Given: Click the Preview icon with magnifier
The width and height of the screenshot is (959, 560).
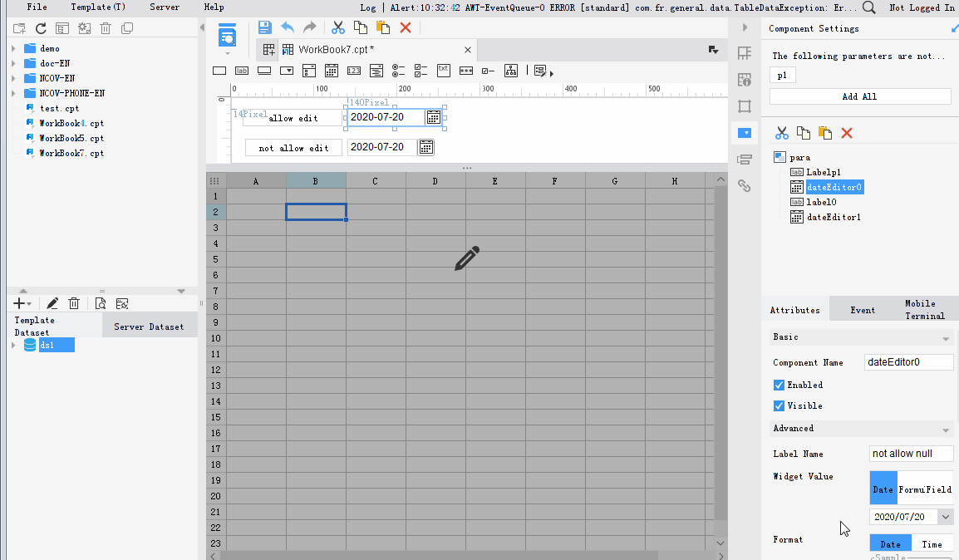Looking at the screenshot, I should [227, 36].
